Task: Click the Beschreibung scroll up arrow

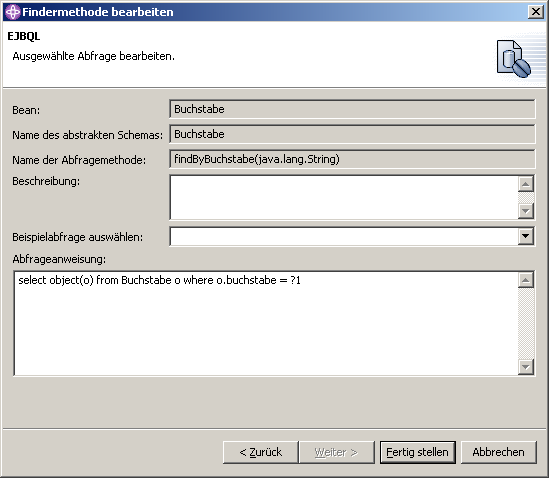Action: [x=526, y=184]
